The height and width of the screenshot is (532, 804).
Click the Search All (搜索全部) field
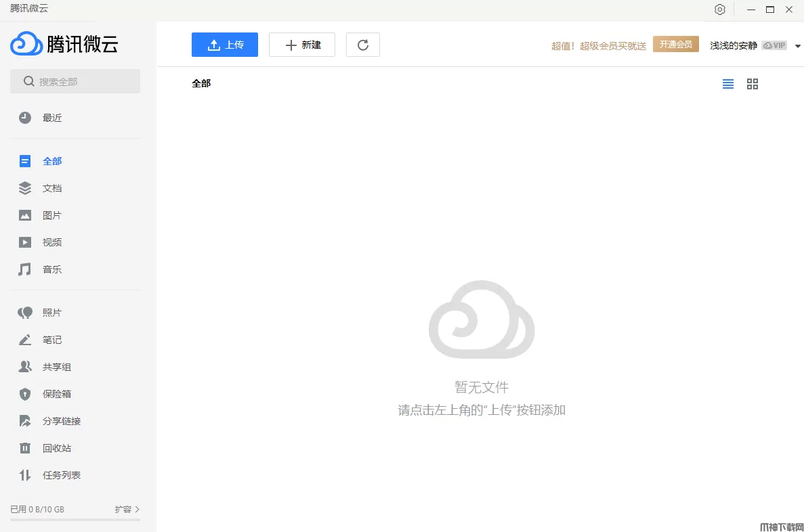[75, 81]
